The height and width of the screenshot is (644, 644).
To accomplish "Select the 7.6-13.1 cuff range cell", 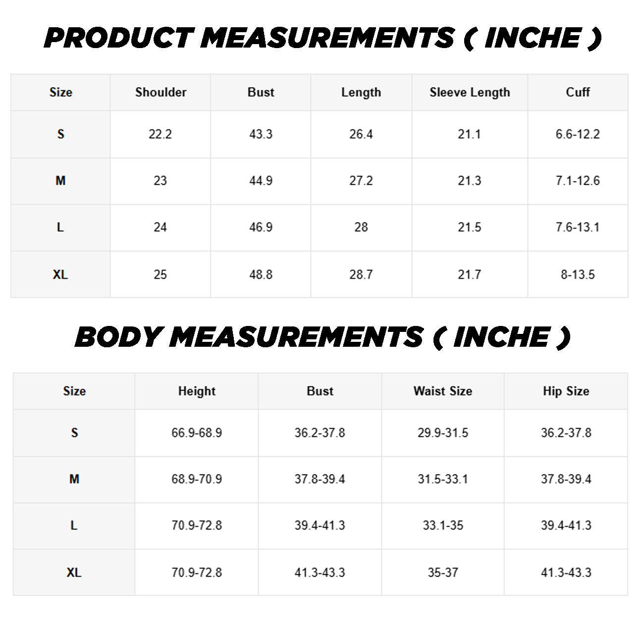I will [x=578, y=227].
